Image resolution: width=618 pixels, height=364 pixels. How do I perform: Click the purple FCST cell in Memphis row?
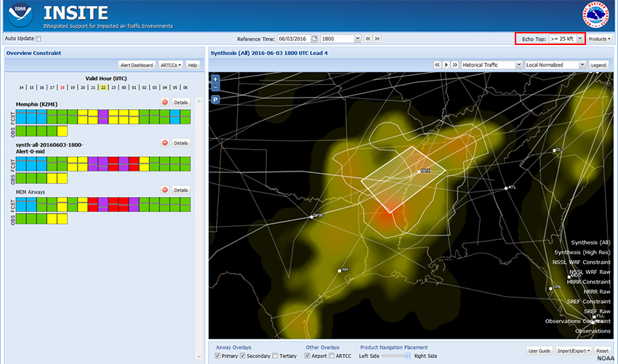[103, 117]
